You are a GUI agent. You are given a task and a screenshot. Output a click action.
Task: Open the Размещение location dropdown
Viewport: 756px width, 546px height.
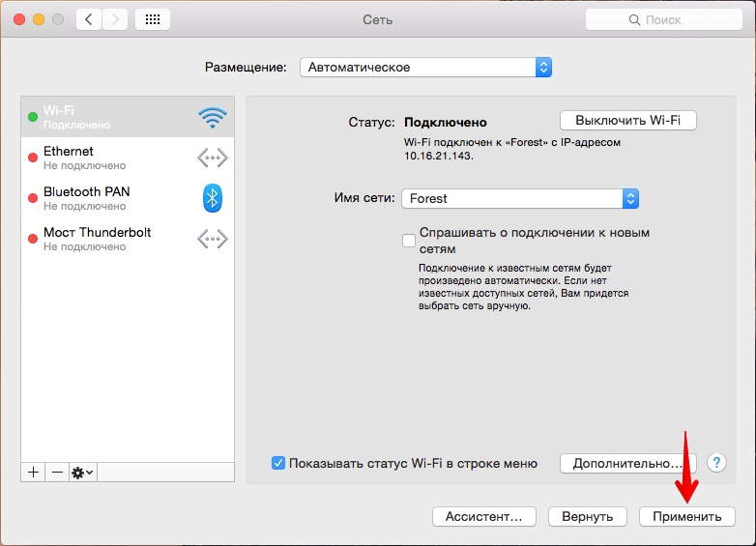pyautogui.click(x=425, y=68)
